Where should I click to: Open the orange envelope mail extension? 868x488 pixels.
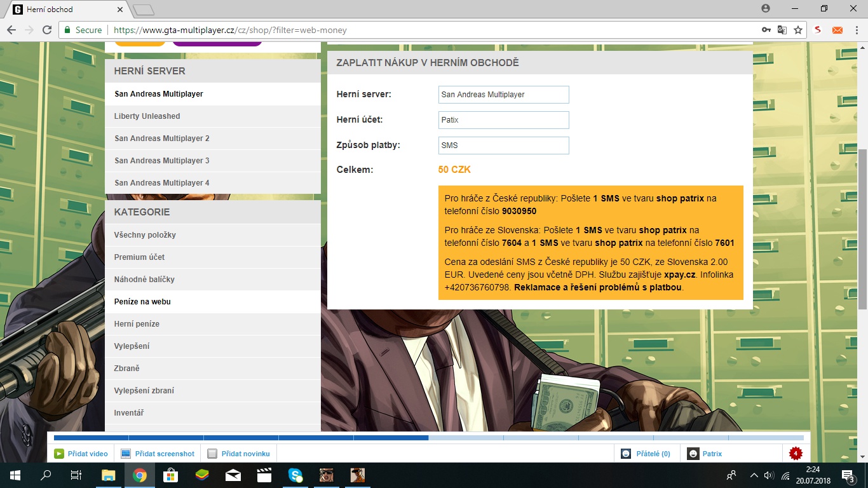[x=837, y=30]
